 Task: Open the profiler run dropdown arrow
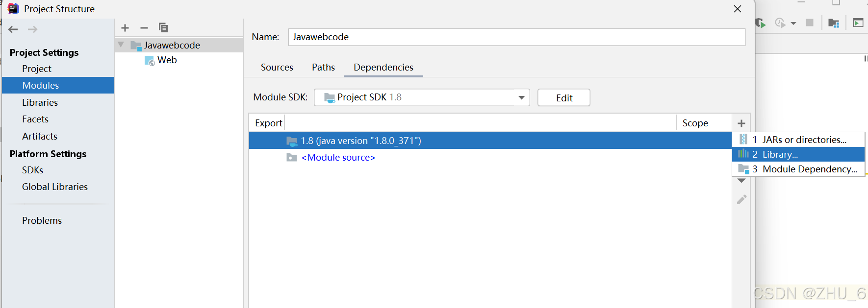click(793, 23)
